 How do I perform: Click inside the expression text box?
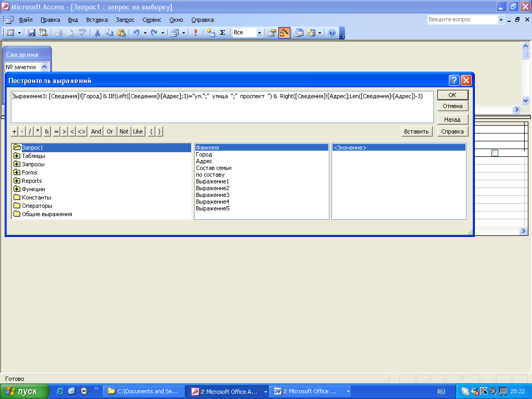point(222,107)
